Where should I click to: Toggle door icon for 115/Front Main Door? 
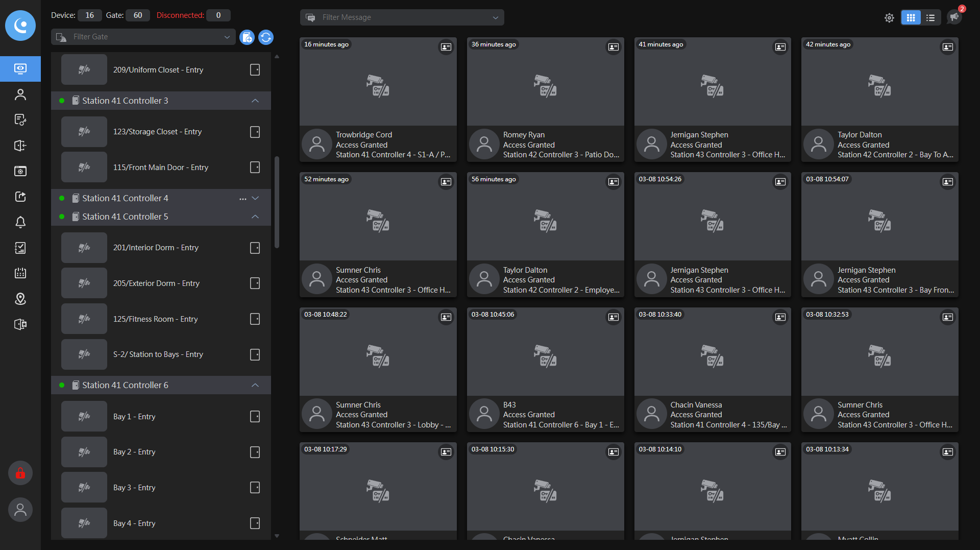point(255,168)
